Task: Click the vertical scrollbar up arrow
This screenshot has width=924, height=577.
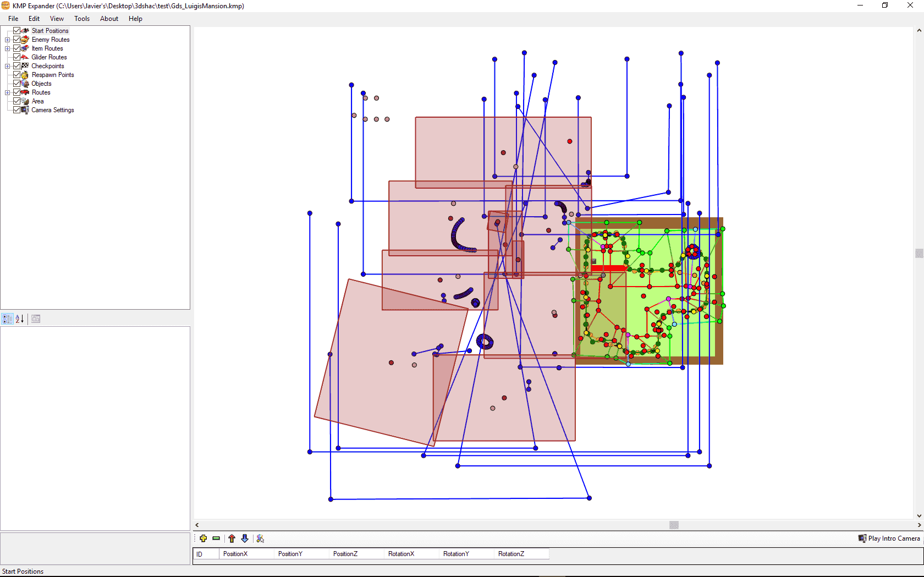Action: pyautogui.click(x=919, y=31)
